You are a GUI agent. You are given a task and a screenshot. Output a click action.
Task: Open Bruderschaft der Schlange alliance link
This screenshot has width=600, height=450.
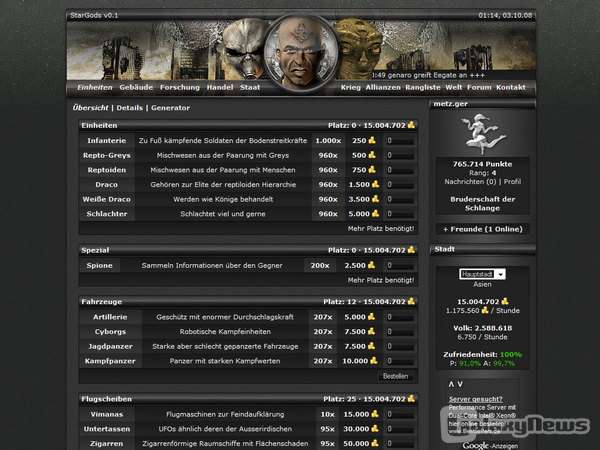pos(483,204)
